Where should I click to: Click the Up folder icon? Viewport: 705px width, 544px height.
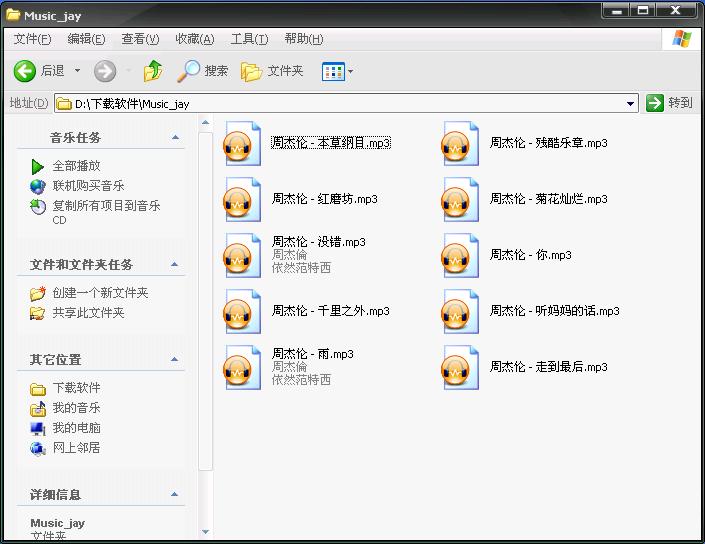pos(153,71)
